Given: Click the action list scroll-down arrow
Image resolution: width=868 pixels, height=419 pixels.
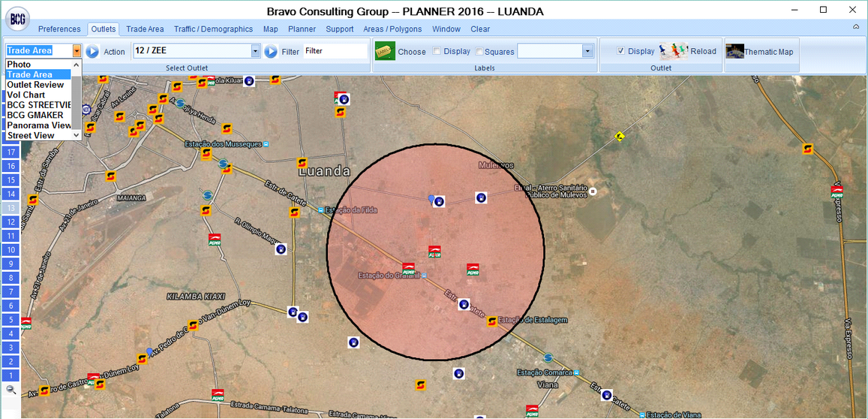Looking at the screenshot, I should (77, 134).
